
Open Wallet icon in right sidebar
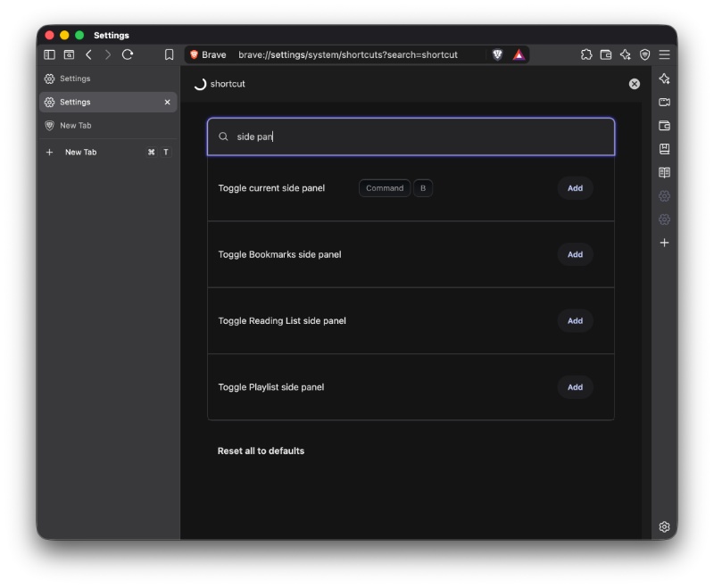(664, 126)
